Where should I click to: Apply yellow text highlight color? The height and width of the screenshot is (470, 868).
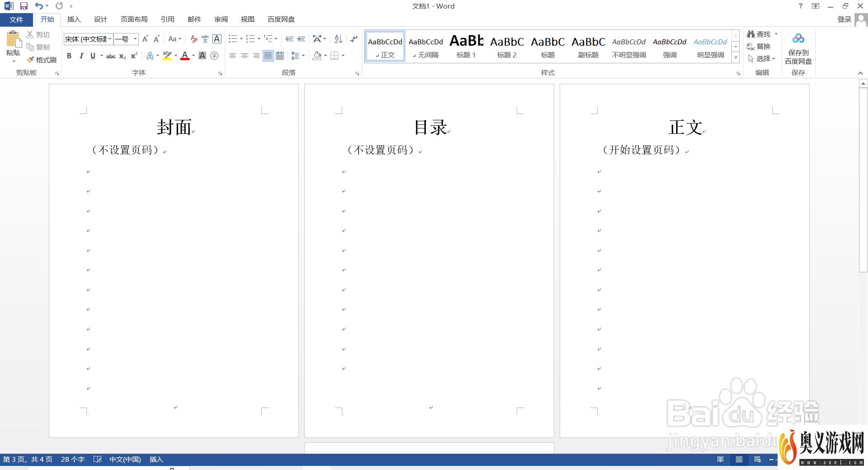[x=167, y=56]
